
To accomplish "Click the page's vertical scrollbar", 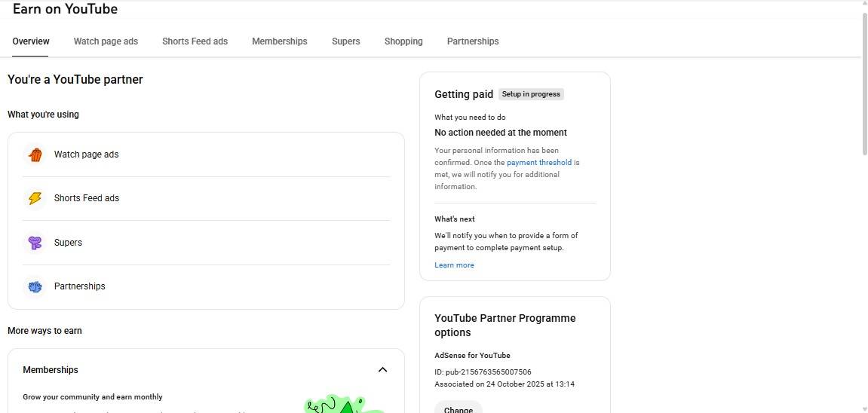I will tap(864, 83).
